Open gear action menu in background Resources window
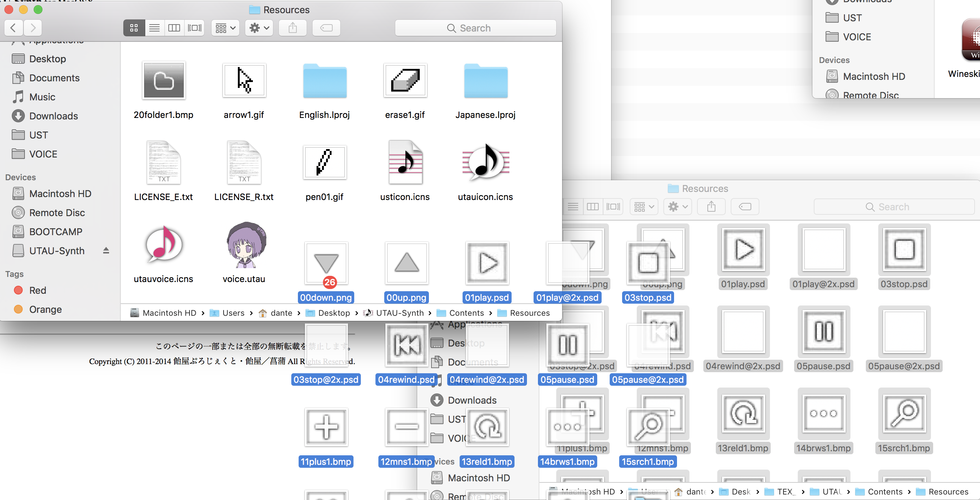The image size is (980, 500). 678,207
